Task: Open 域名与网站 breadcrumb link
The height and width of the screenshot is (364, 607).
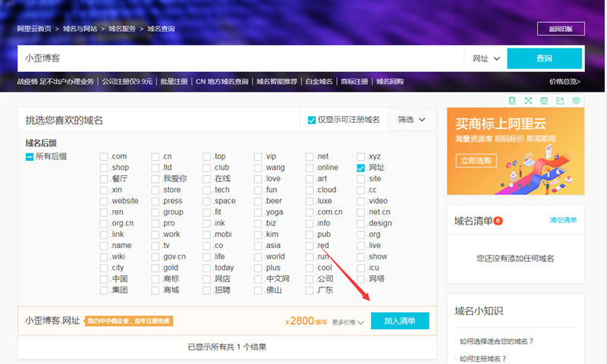Action: [x=80, y=29]
